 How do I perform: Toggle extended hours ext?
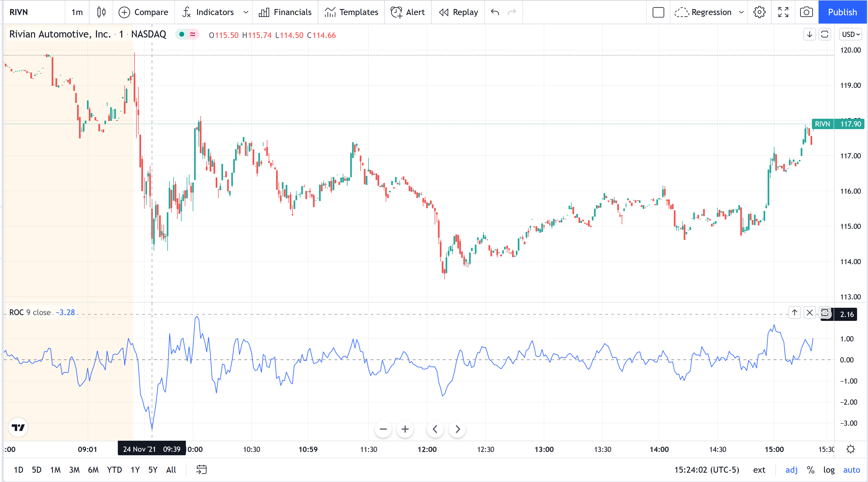759,470
